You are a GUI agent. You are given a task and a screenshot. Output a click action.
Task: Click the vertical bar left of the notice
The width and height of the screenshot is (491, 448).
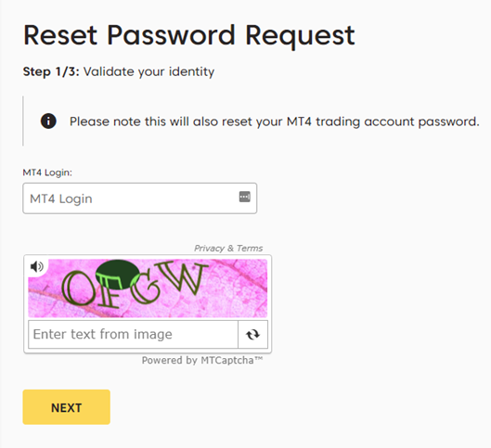pyautogui.click(x=23, y=122)
